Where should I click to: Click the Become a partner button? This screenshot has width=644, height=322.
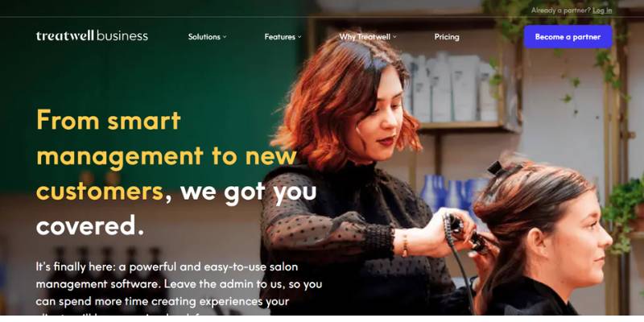pyautogui.click(x=568, y=36)
